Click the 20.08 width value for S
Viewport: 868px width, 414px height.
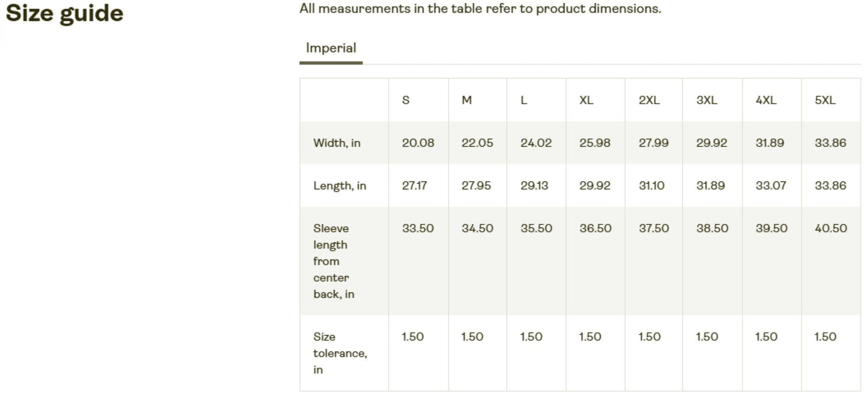(418, 143)
